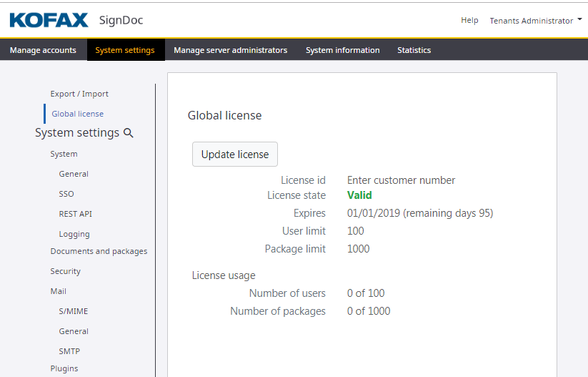
Task: Select Export / Import in sidebar
Action: coord(79,94)
